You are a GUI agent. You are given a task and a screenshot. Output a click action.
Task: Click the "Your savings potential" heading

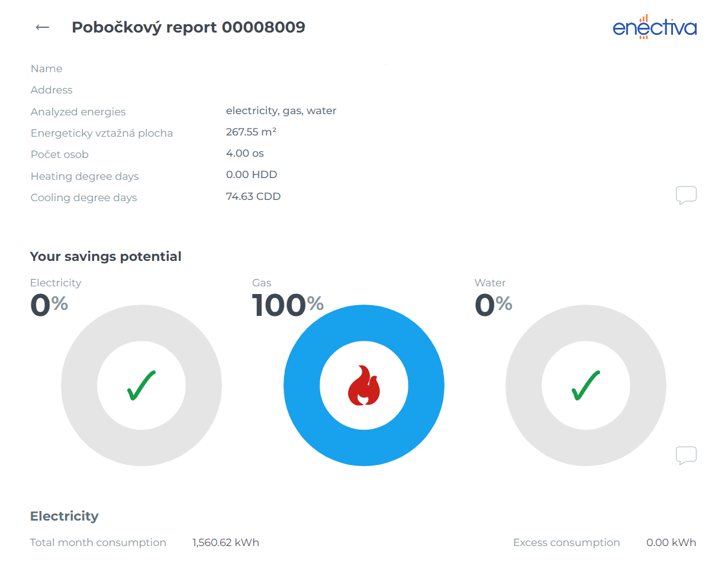click(x=106, y=256)
